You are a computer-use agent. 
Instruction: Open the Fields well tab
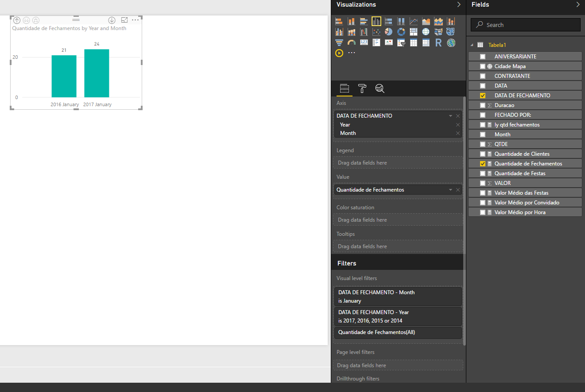(345, 88)
